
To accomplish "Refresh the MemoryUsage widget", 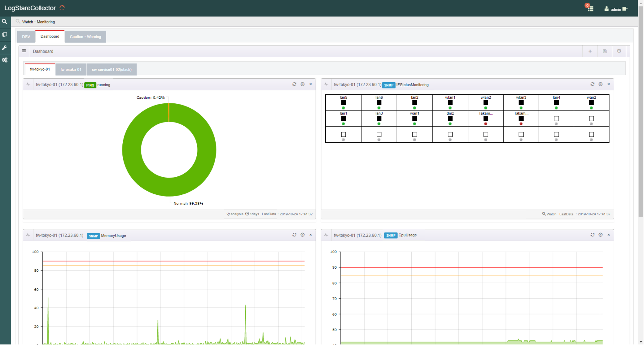I will point(294,235).
